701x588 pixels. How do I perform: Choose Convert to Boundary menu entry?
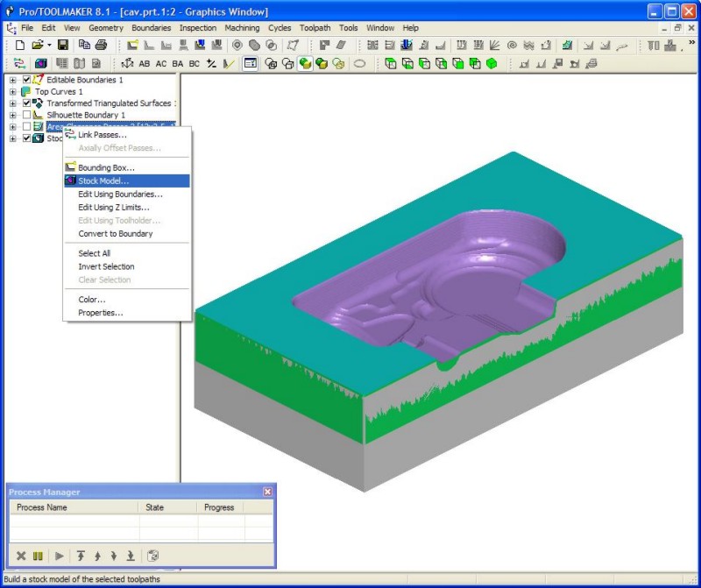coord(127,233)
